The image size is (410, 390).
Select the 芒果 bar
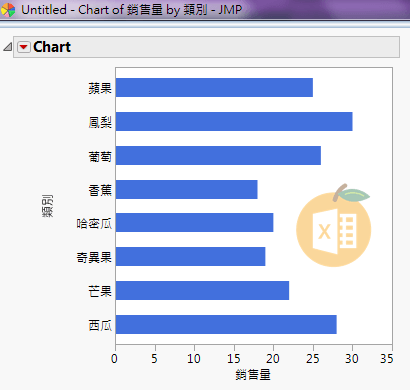click(202, 290)
